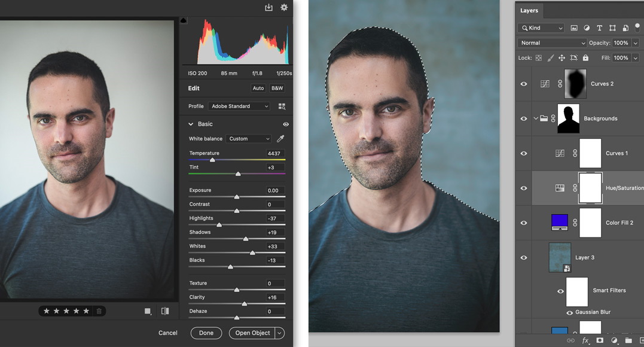
Task: Toggle before/after comparison view icon
Action: 165,311
